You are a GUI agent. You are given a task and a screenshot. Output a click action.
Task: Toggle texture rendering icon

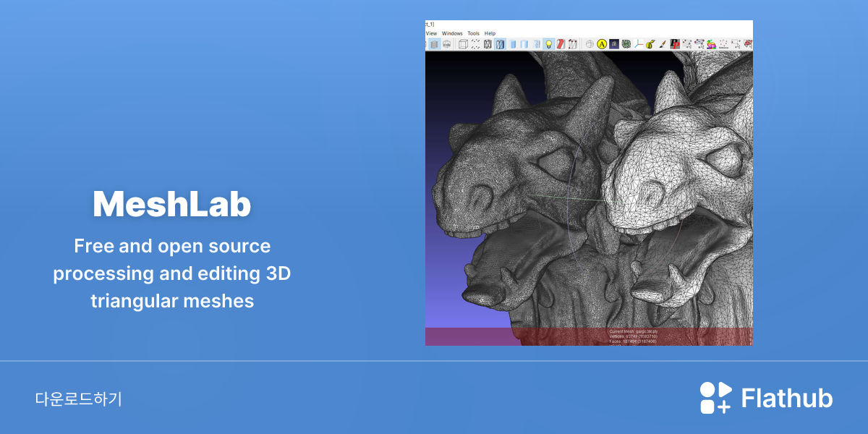[537, 44]
